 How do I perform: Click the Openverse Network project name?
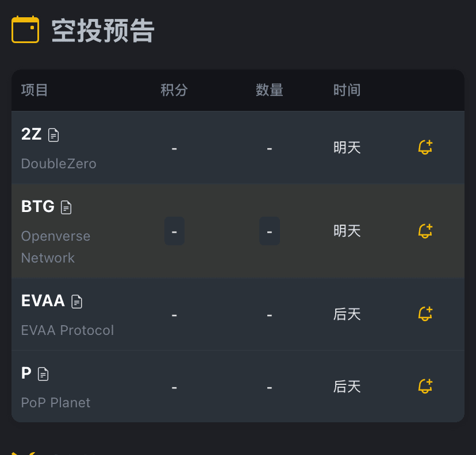point(56,247)
